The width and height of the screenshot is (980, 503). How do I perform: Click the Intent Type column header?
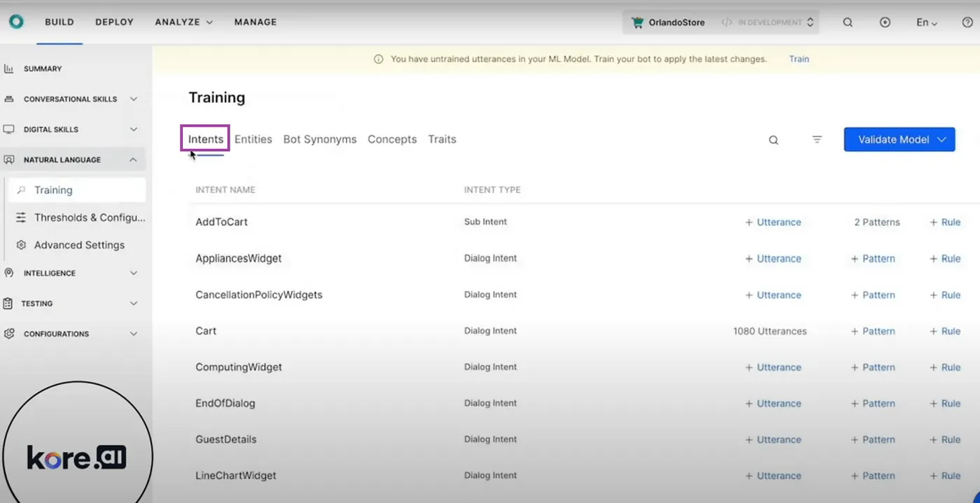pyautogui.click(x=492, y=190)
